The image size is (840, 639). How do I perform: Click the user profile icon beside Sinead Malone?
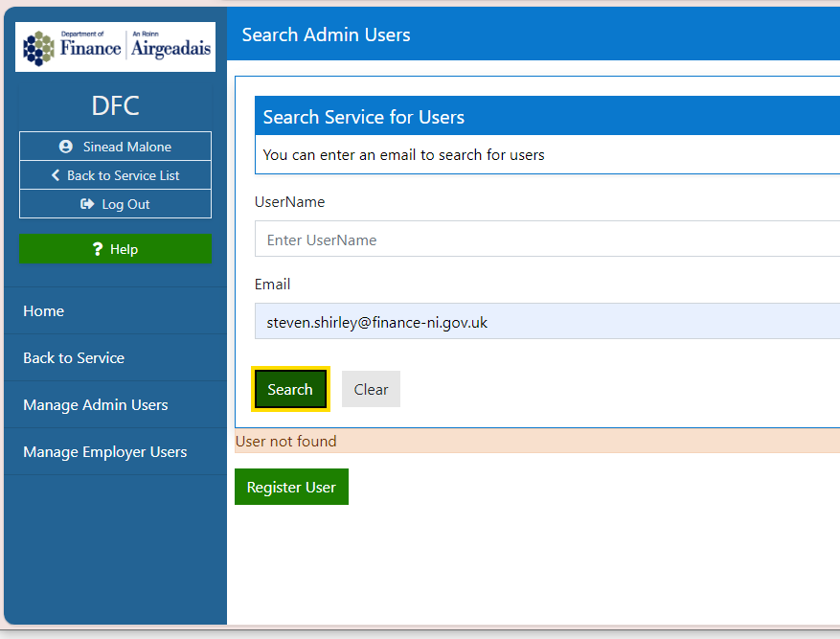point(66,147)
